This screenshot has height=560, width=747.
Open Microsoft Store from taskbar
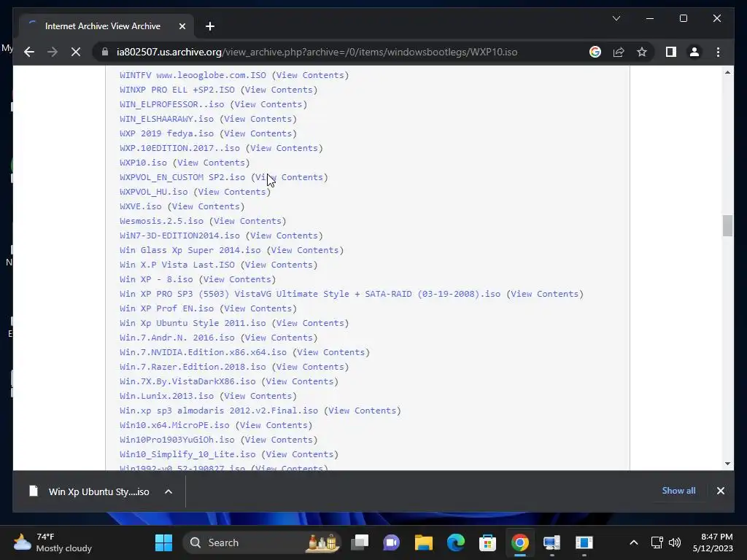click(487, 542)
